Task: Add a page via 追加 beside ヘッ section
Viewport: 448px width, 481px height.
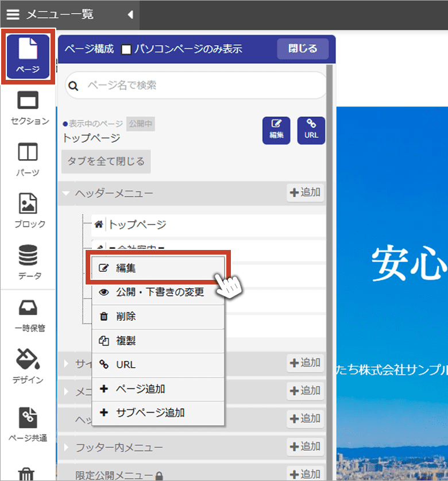Action: point(305,419)
